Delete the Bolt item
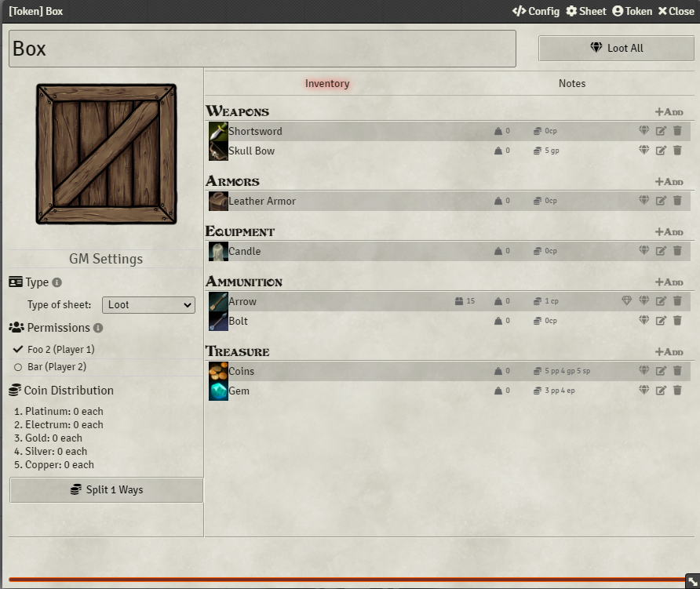This screenshot has width=700, height=589. 677,320
